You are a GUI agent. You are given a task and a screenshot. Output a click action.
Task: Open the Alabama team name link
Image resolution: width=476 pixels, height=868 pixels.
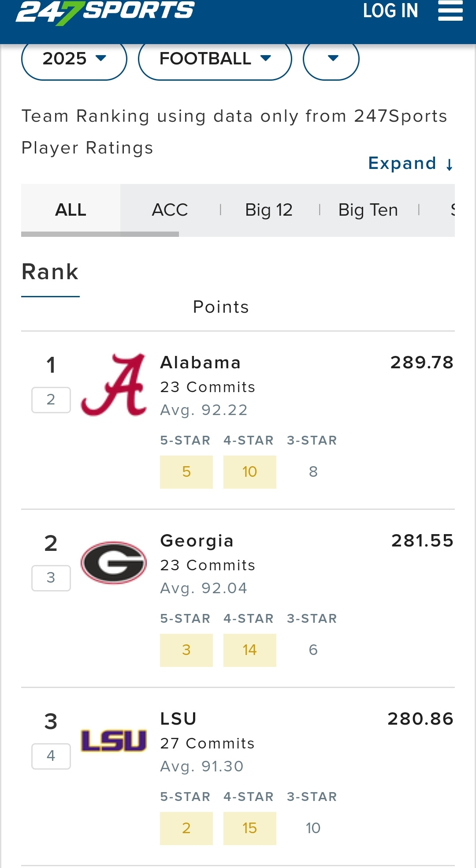(201, 363)
